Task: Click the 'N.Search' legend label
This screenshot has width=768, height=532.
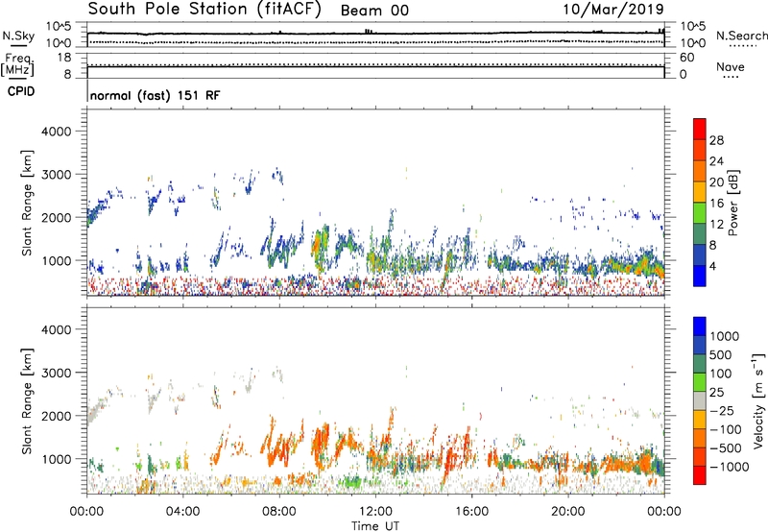Action: 742,36
